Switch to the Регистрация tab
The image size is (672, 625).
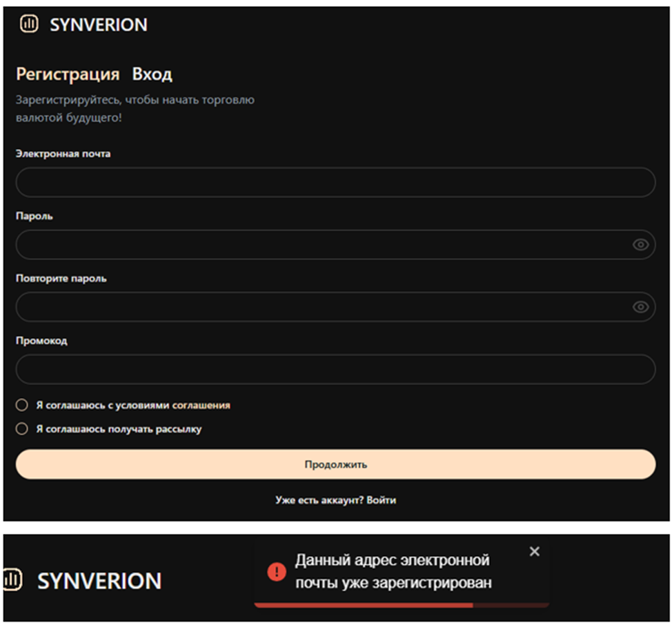[68, 74]
